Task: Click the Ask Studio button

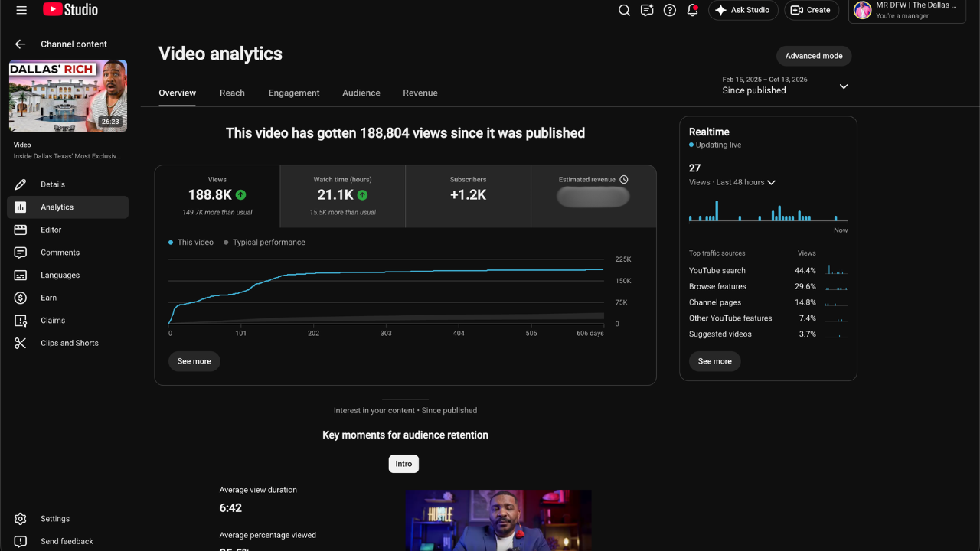Action: pyautogui.click(x=743, y=10)
